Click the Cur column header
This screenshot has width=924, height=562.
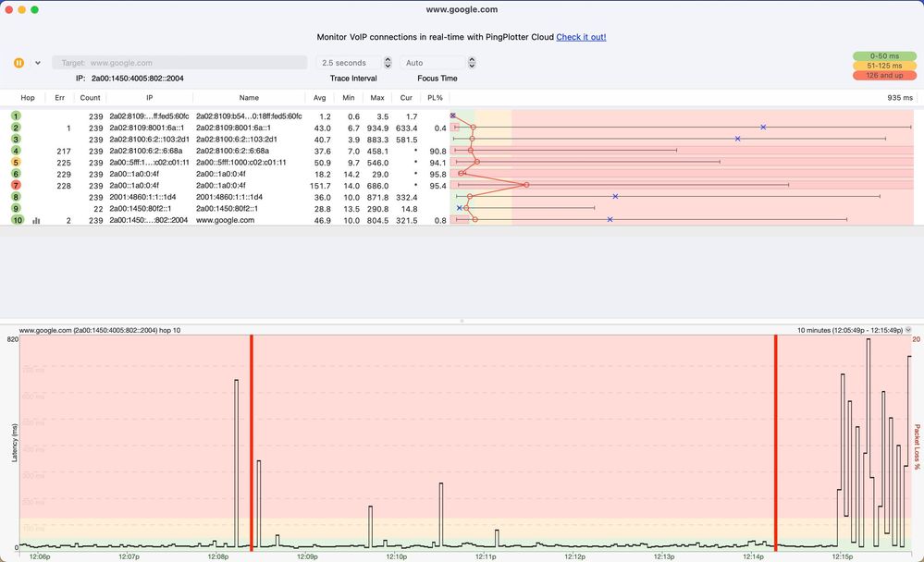pos(406,98)
